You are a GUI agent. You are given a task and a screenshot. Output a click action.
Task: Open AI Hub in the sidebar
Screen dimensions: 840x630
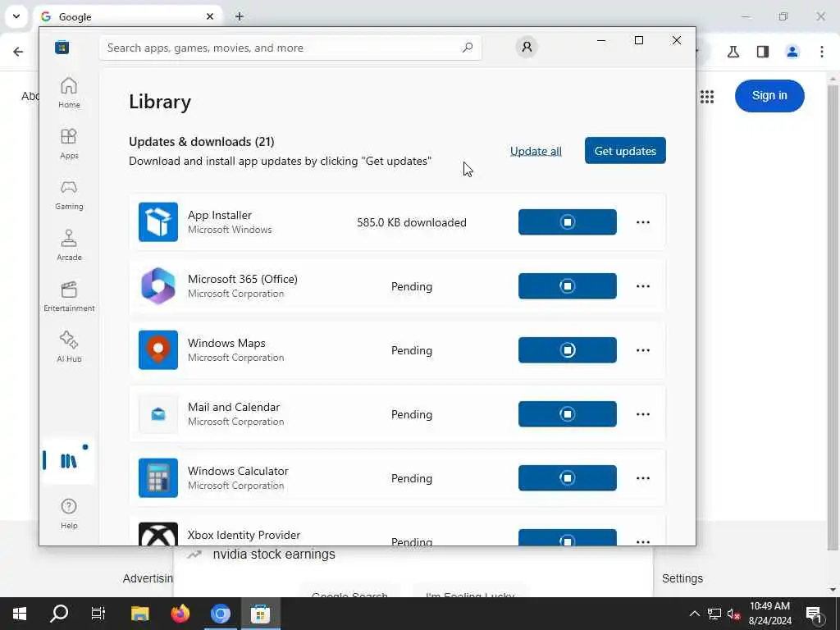69,347
